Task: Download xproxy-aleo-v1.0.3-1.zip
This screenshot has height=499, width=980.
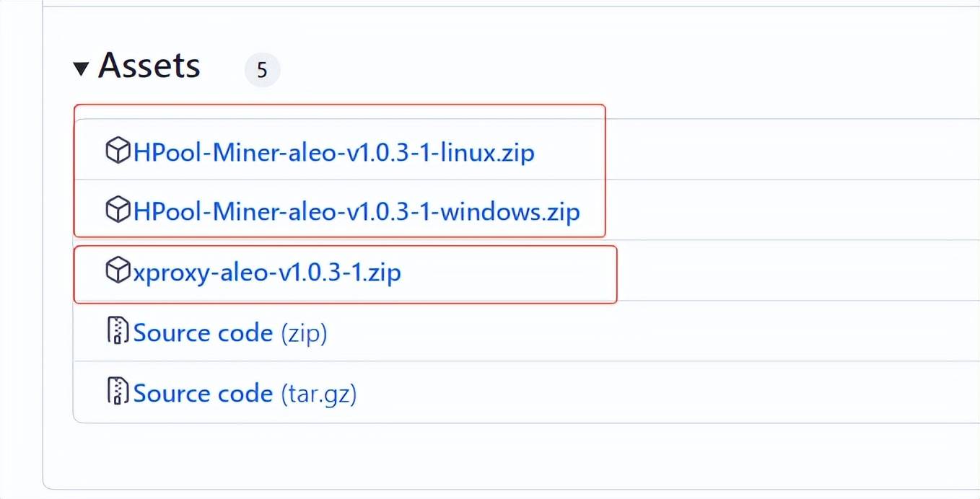Action: pyautogui.click(x=267, y=273)
